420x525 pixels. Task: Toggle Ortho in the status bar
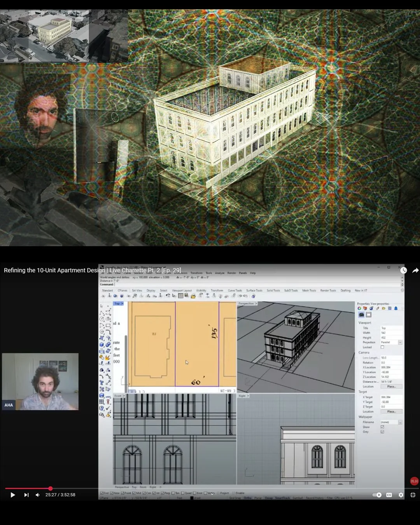click(x=247, y=498)
